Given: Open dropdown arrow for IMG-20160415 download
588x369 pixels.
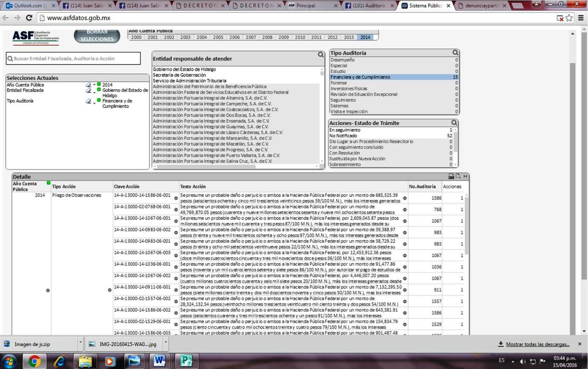Looking at the screenshot, I should (165, 342).
